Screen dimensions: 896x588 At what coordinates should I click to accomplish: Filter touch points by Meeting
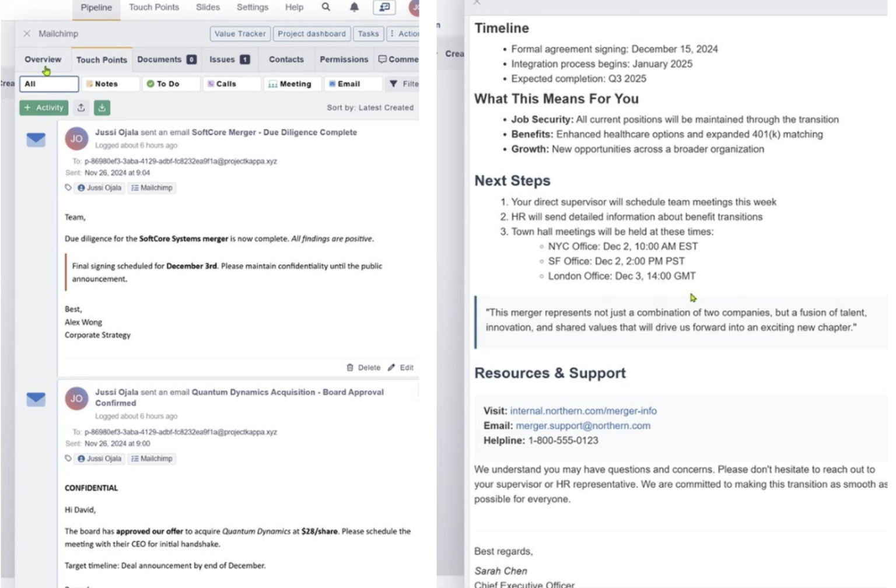tap(292, 84)
